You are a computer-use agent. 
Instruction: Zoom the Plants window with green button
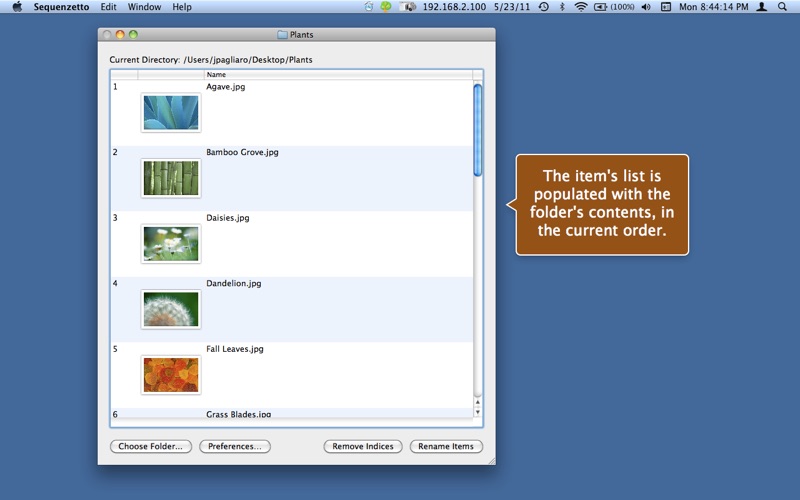pyautogui.click(x=133, y=35)
